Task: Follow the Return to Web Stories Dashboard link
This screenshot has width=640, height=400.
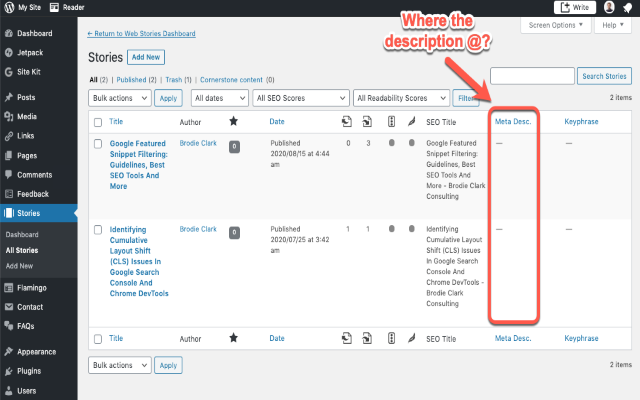Action: pos(142,34)
